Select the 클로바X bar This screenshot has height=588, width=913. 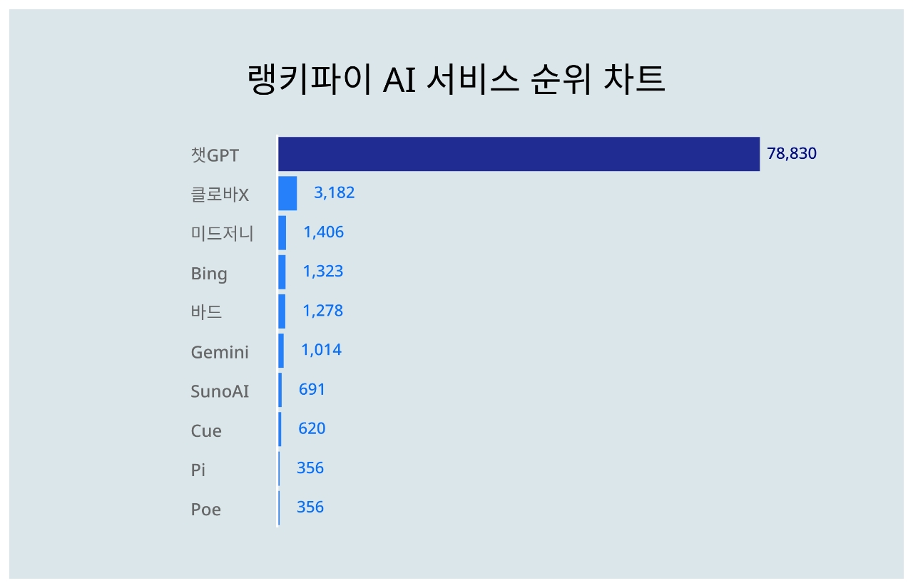coord(287,193)
